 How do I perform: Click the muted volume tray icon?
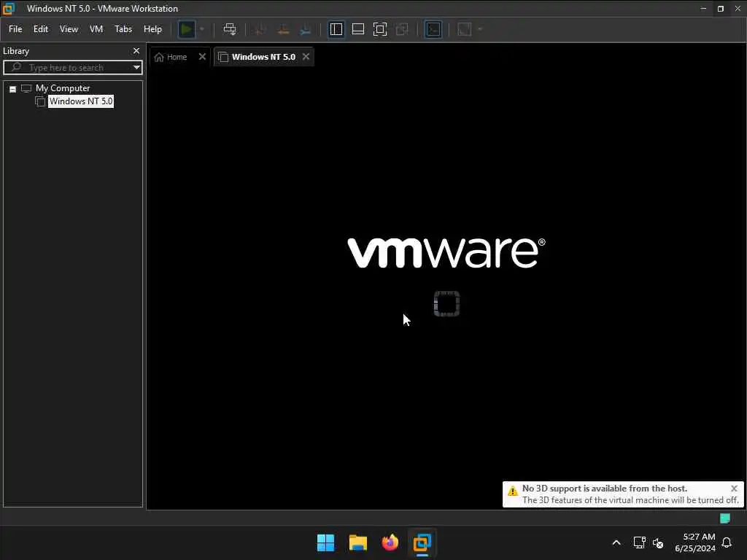tap(658, 542)
